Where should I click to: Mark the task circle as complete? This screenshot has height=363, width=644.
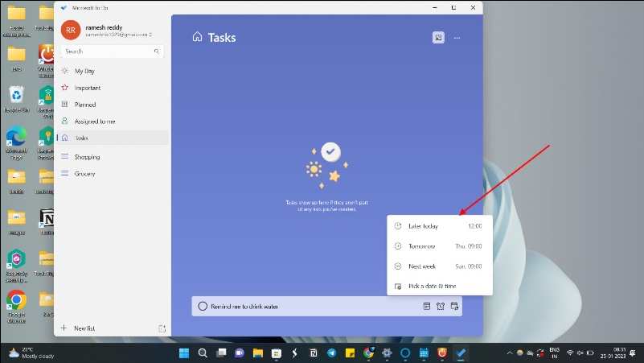203,307
